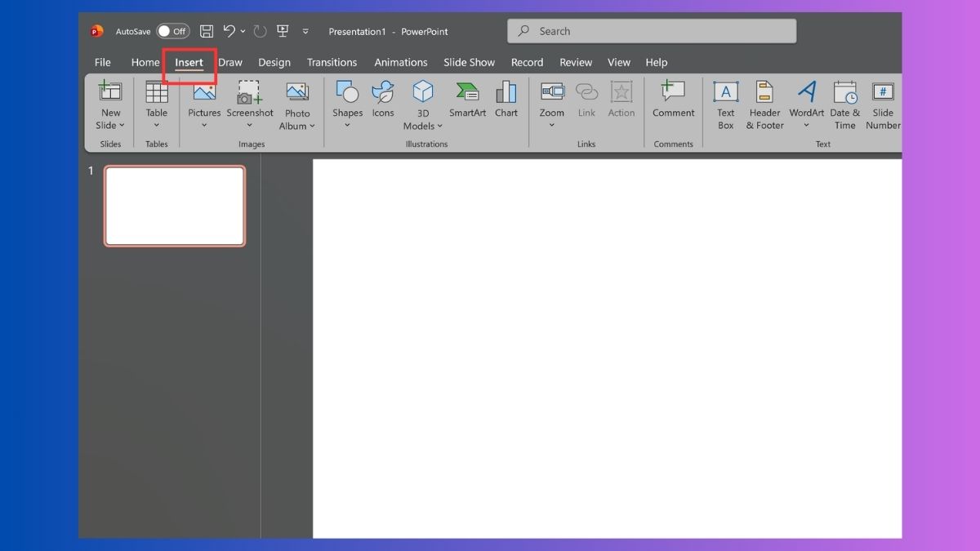Click the Shapes icon
The image size is (980, 551).
pos(347,91)
